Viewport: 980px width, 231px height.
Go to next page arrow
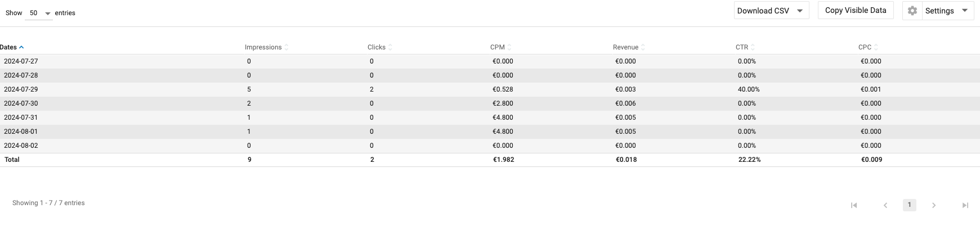pos(934,205)
